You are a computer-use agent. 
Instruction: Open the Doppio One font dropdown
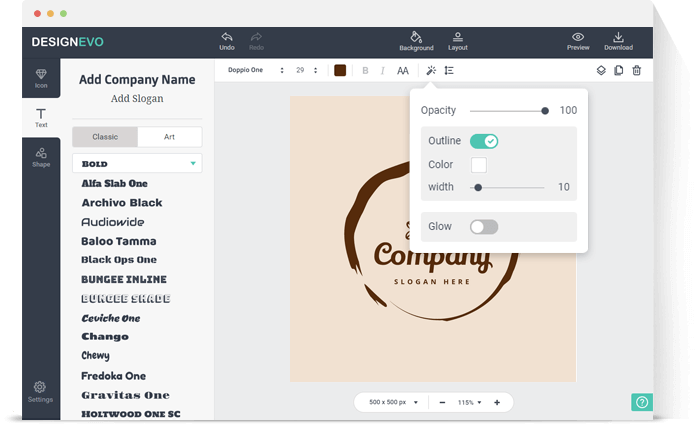click(255, 70)
